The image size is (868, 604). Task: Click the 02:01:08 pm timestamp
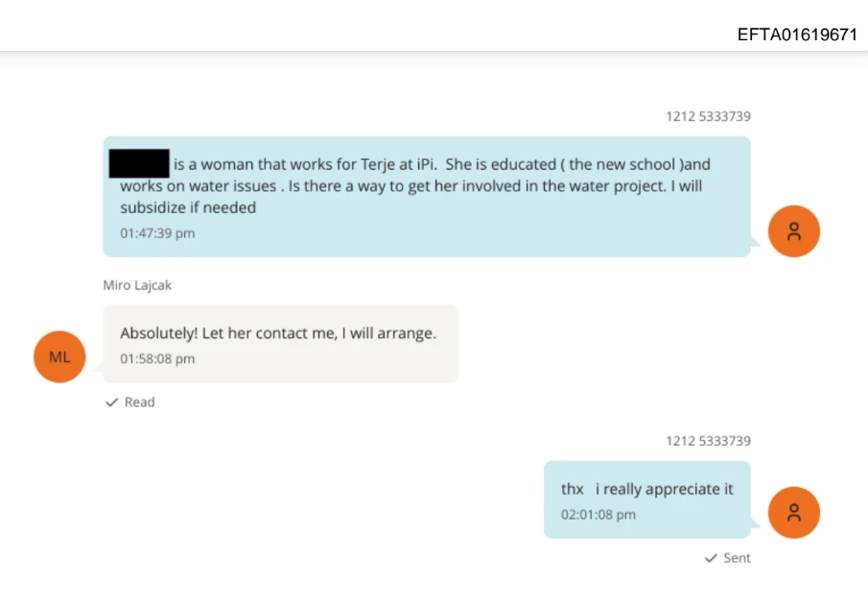click(598, 515)
